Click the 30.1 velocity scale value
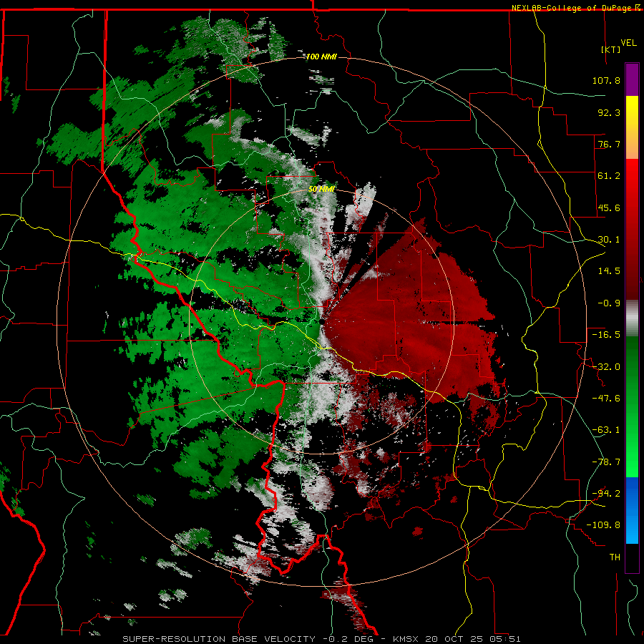The image size is (644, 644). 609,240
